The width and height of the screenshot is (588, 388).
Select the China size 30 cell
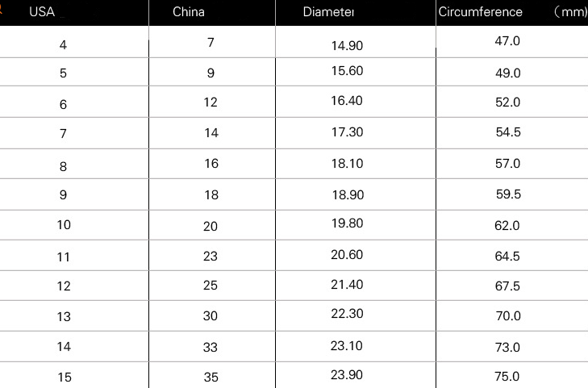[211, 316]
